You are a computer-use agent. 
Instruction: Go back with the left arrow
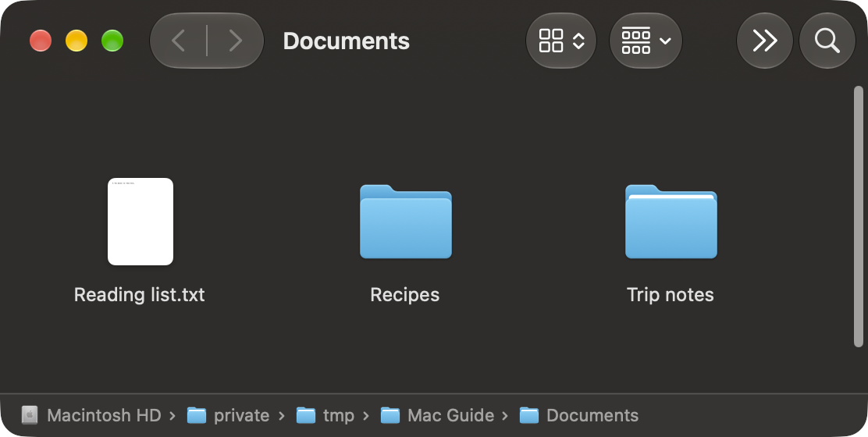point(178,41)
